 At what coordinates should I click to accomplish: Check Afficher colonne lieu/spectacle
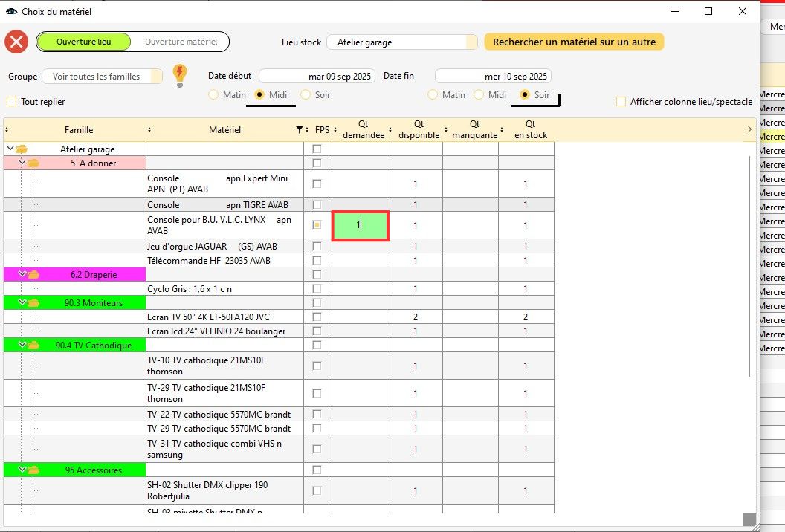click(621, 102)
